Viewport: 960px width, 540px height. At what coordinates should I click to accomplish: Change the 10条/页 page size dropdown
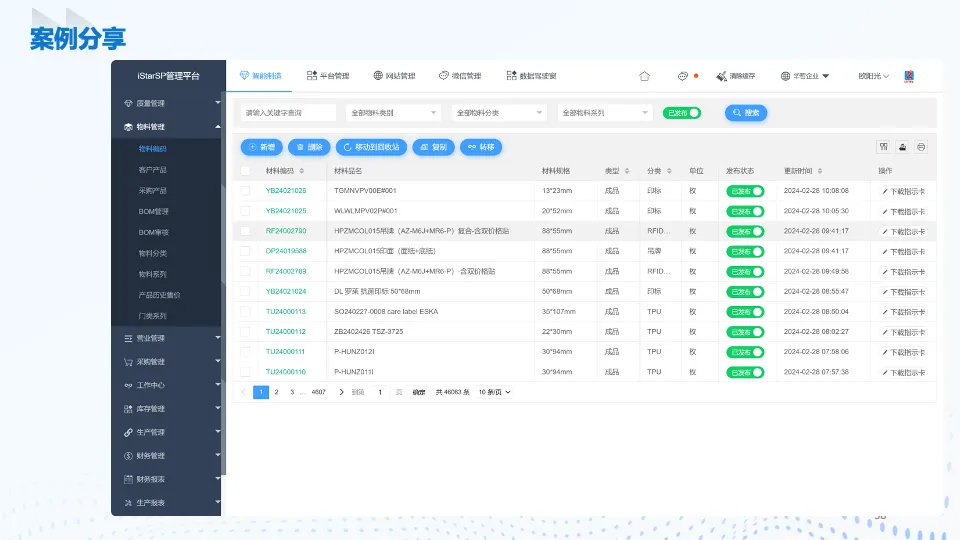[495, 392]
